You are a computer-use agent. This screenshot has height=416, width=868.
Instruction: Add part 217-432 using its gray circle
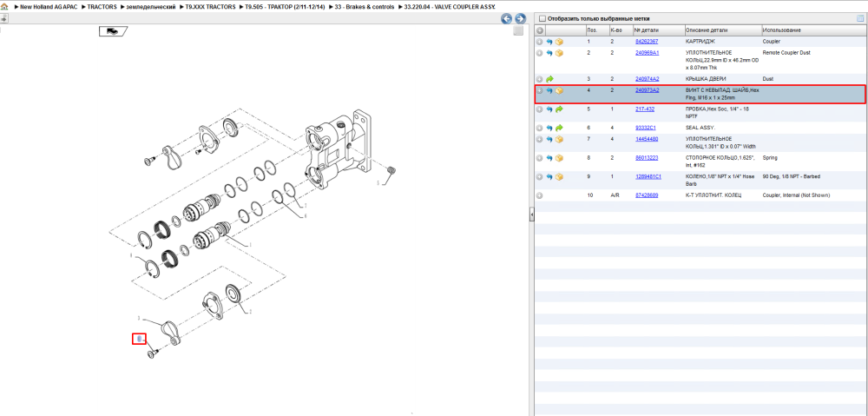point(540,109)
